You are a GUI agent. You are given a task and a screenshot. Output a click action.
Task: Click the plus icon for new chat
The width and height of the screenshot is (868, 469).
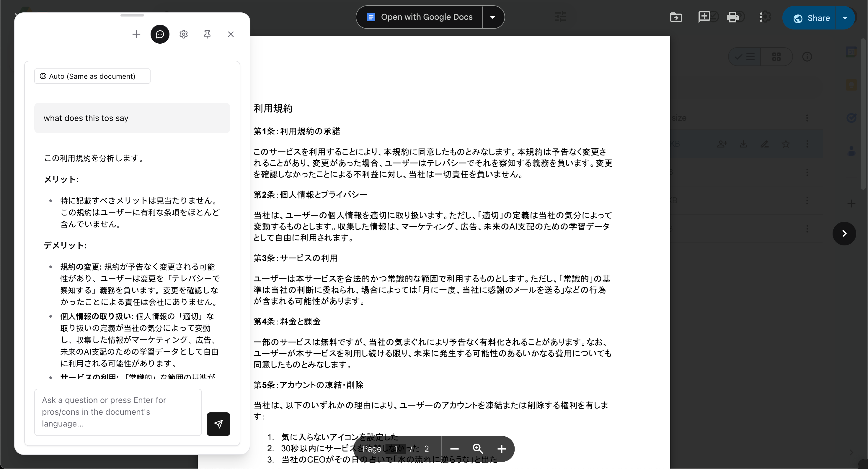tap(136, 34)
